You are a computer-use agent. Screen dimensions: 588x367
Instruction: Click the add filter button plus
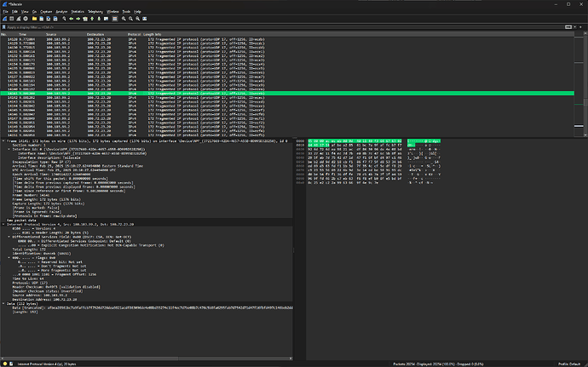click(581, 27)
